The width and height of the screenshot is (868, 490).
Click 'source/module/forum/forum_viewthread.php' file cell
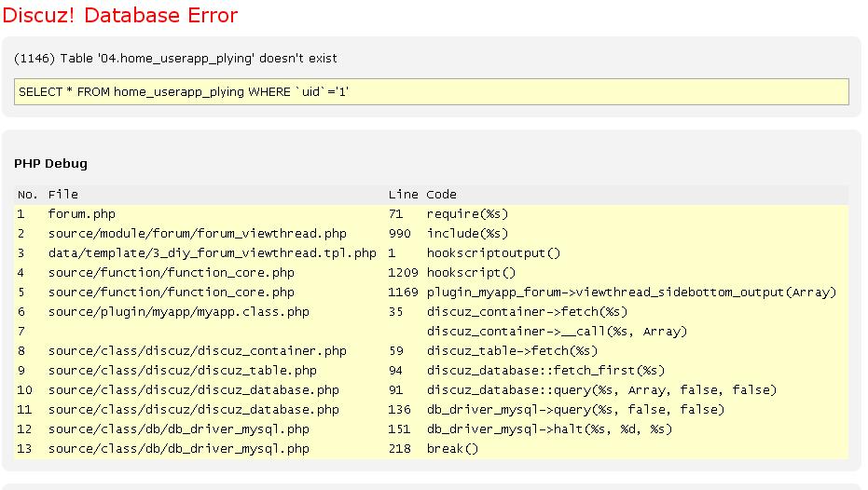[197, 234]
